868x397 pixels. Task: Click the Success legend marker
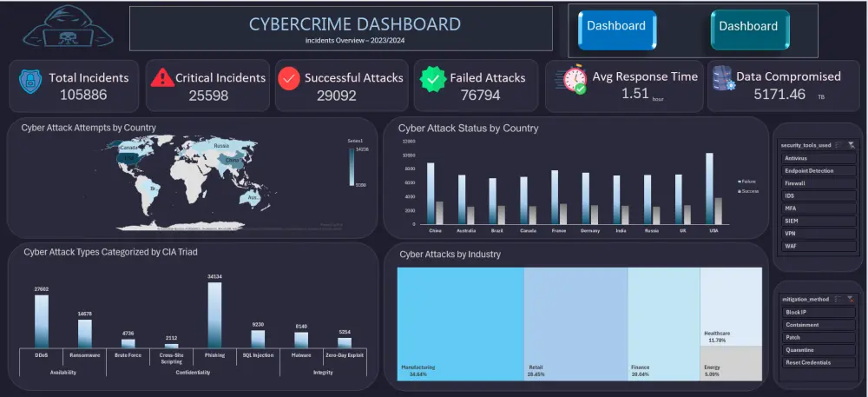click(x=739, y=191)
